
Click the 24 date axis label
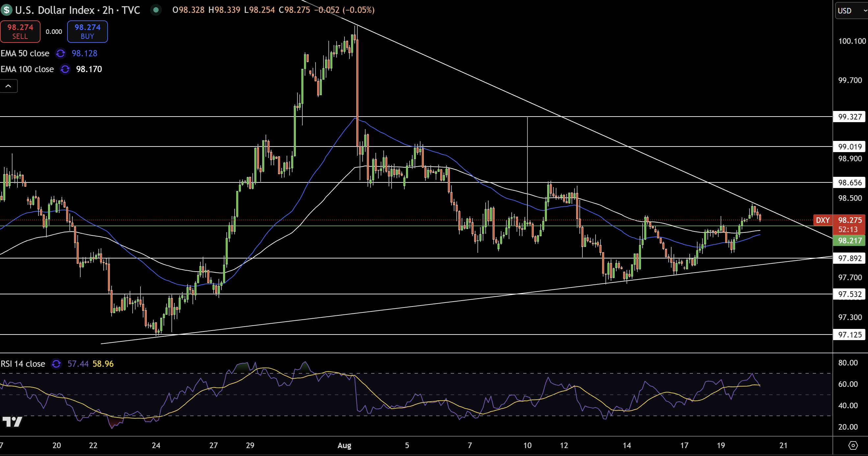[x=156, y=445]
